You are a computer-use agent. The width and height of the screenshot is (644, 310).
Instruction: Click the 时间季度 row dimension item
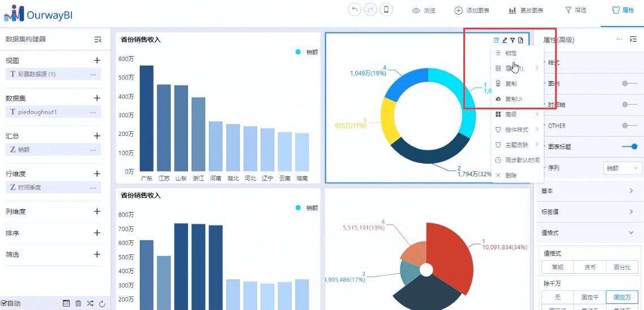(53, 188)
